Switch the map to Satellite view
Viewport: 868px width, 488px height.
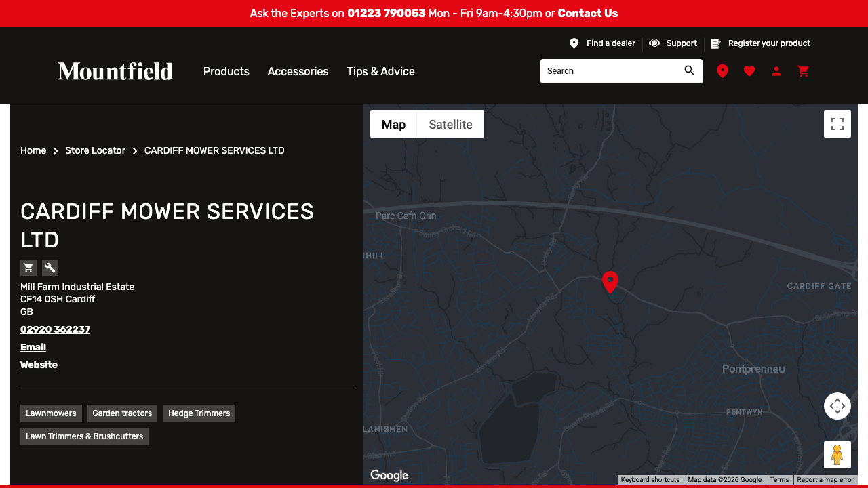coord(450,124)
